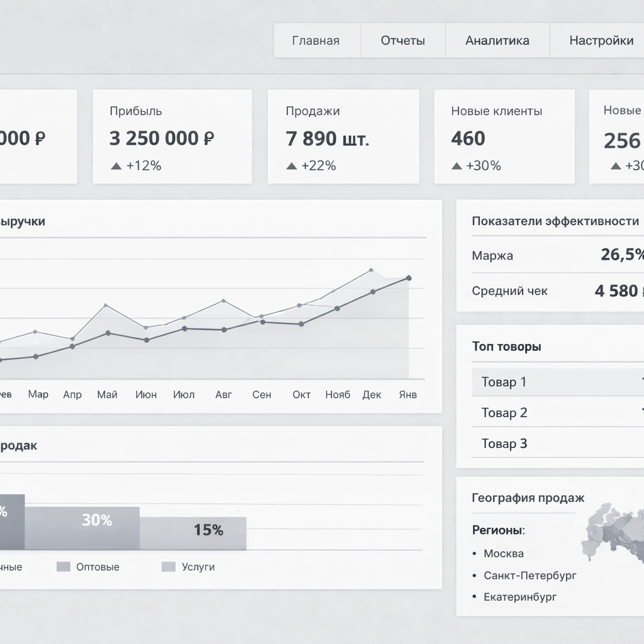Click the up triangle in Новые клиенты card
644x644 pixels.
pos(457,166)
